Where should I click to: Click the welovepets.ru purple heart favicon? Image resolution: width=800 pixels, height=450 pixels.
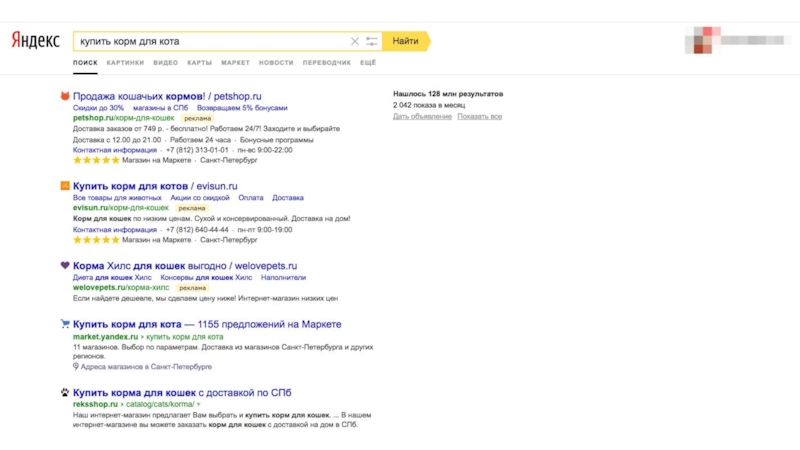click(65, 266)
